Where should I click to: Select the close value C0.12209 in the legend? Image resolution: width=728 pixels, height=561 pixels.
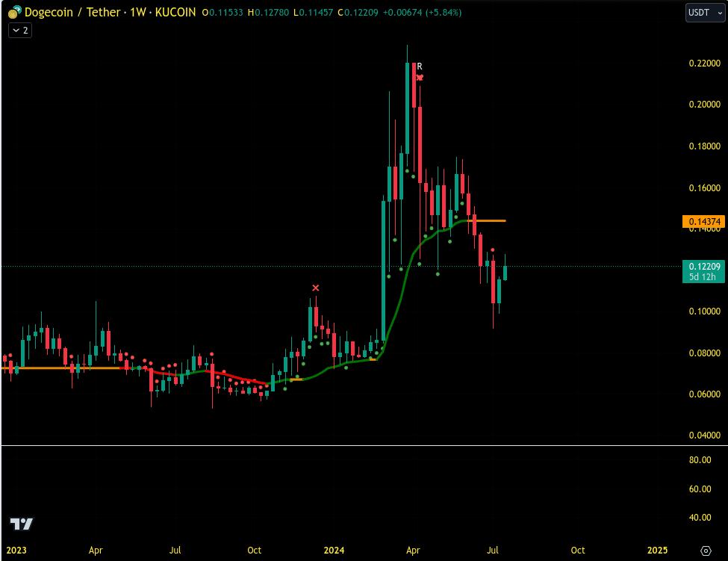358,13
